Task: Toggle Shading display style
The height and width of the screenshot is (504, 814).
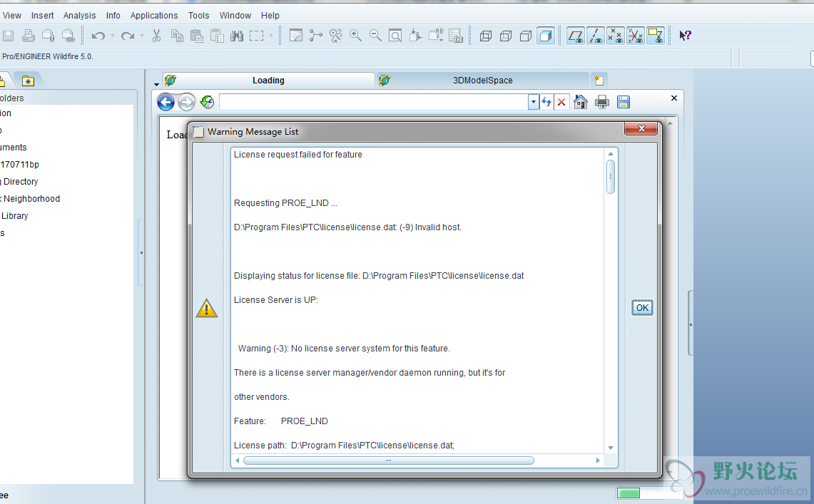Action: [545, 36]
